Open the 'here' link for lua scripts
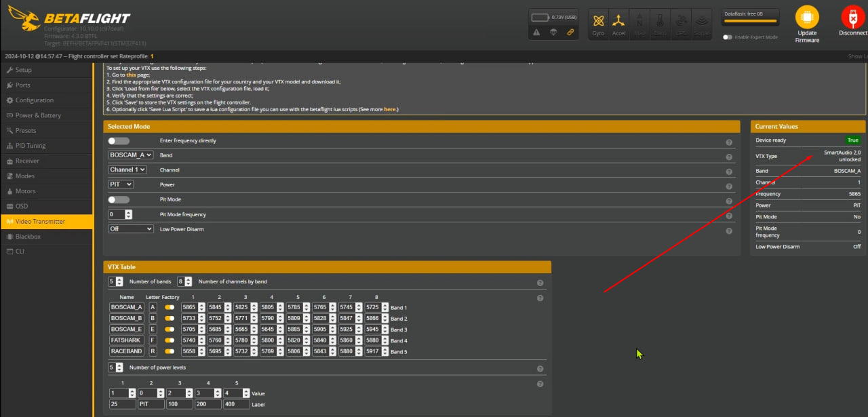This screenshot has height=417, width=868. click(389, 109)
